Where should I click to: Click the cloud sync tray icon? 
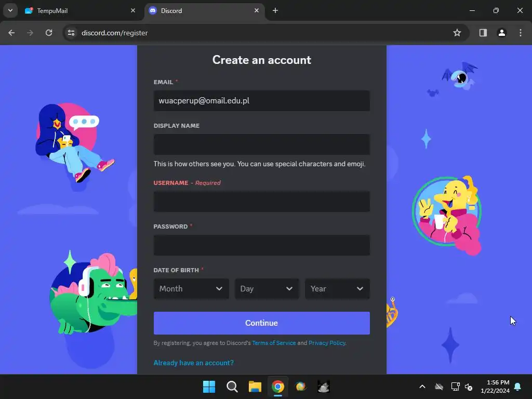point(439,387)
